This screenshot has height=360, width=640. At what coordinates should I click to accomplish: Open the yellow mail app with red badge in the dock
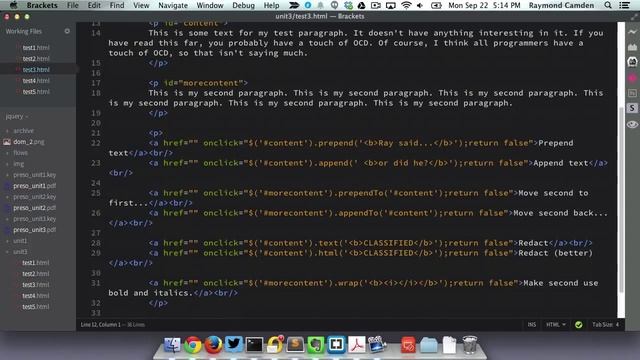[x=275, y=344]
